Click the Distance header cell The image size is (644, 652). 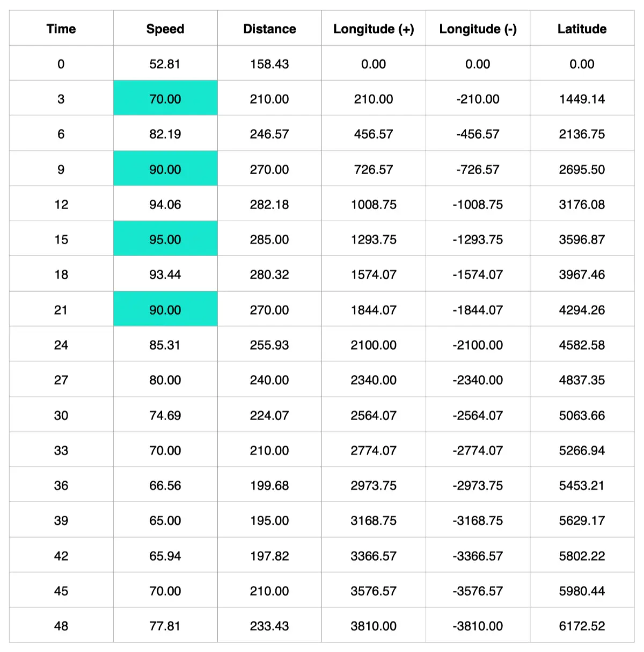269,29
